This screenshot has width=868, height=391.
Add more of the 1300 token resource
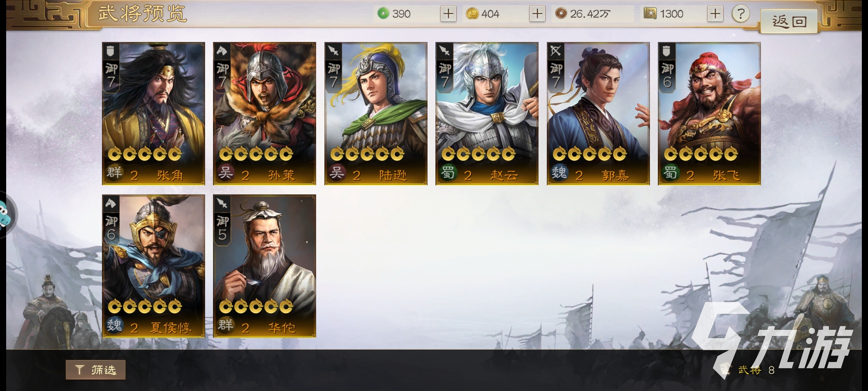point(715,14)
